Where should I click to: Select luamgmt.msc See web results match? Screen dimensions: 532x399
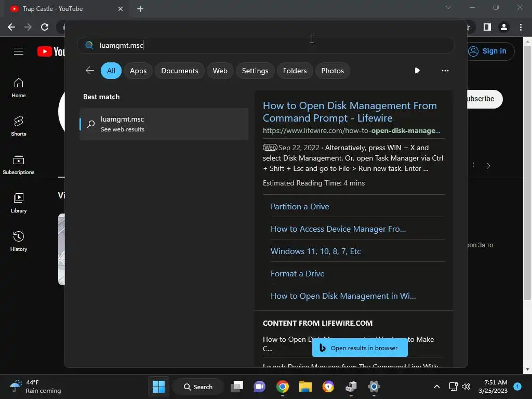[164, 124]
